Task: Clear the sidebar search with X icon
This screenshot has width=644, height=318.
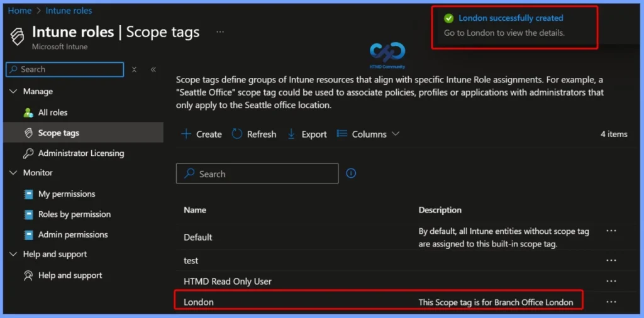Action: pyautogui.click(x=134, y=69)
